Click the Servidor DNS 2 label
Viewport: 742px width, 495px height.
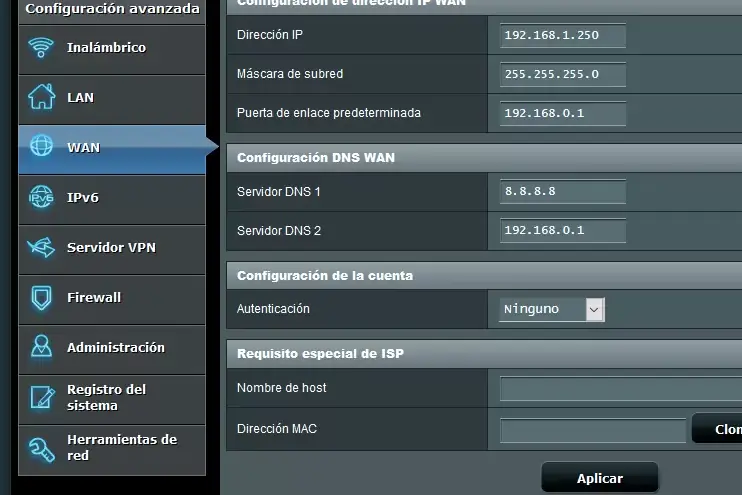279,230
